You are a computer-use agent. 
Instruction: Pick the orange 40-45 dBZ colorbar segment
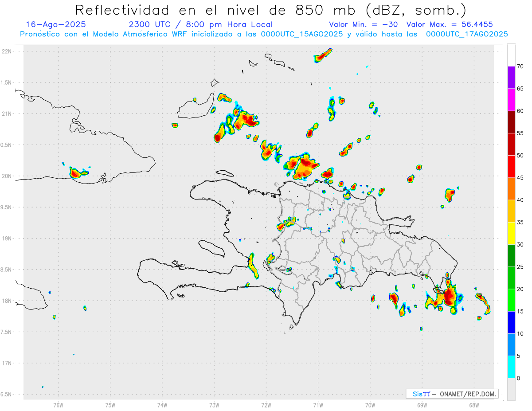(x=511, y=189)
